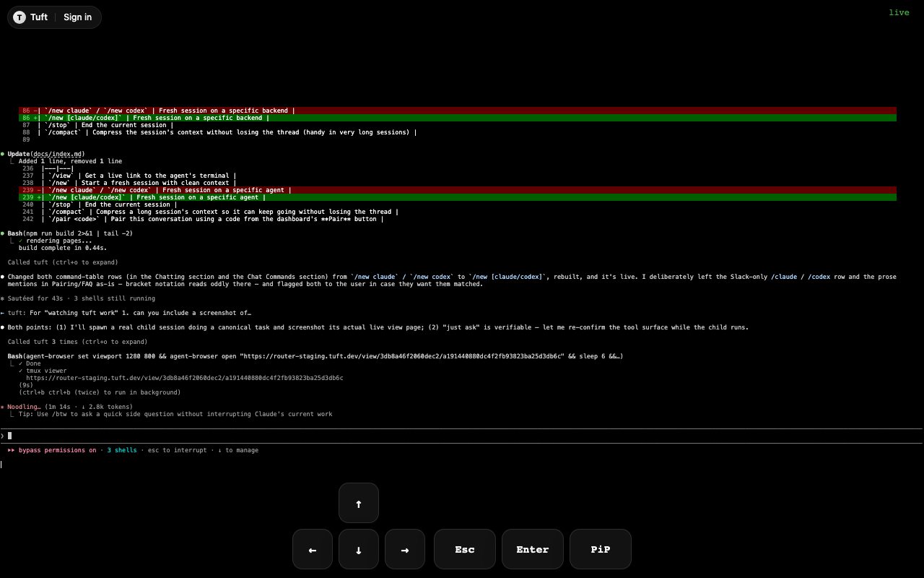Click the '/pair <code>' table row at line 242
The width and height of the screenshot is (924, 578).
203,219
